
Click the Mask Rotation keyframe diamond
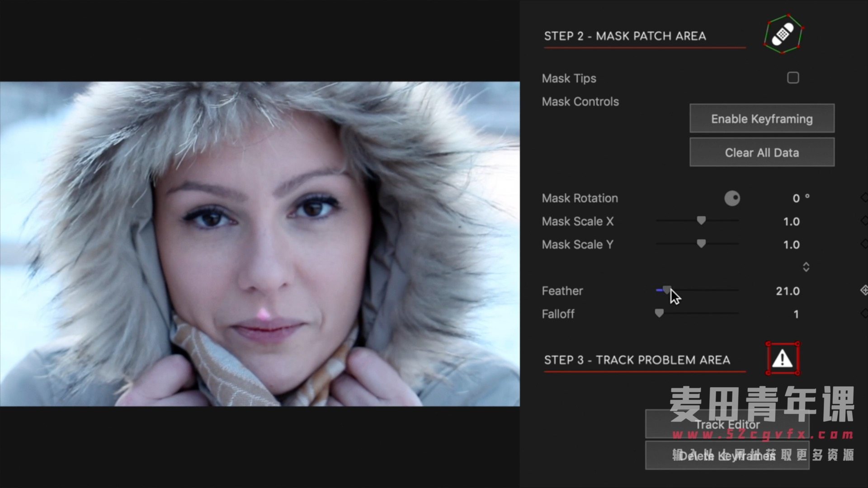click(864, 197)
